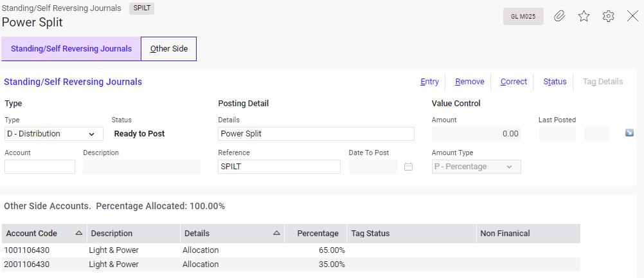Open the Type dropdown D - Distribution
The height and width of the screenshot is (278, 644).
coord(53,134)
